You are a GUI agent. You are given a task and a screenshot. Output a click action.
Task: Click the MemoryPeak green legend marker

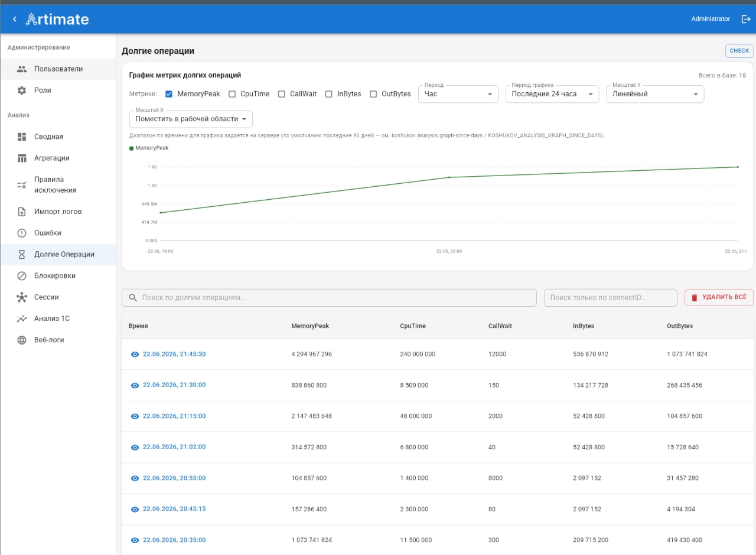coord(131,148)
